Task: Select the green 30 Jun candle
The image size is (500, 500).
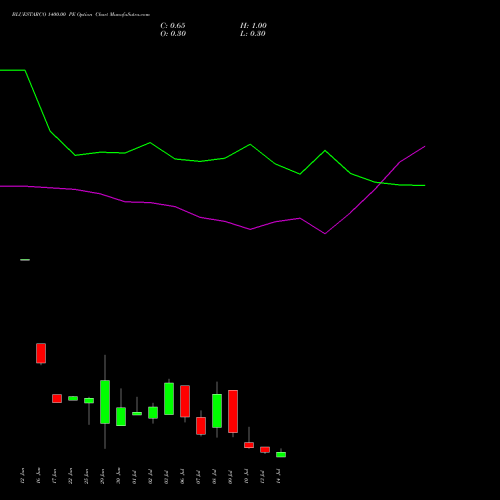Action: pos(121,417)
